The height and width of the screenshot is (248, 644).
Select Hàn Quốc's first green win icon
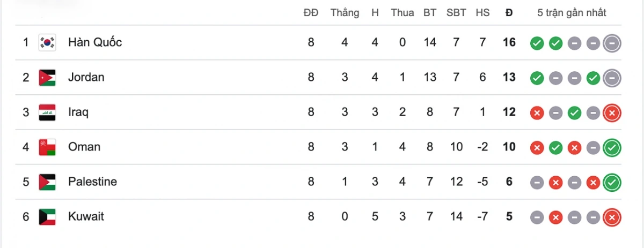pos(537,43)
